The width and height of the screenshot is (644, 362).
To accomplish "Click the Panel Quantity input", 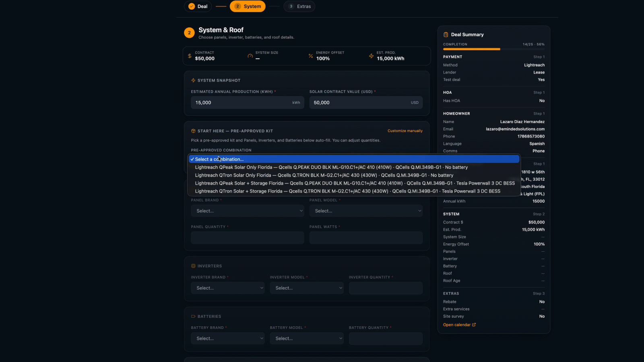I will [x=248, y=238].
